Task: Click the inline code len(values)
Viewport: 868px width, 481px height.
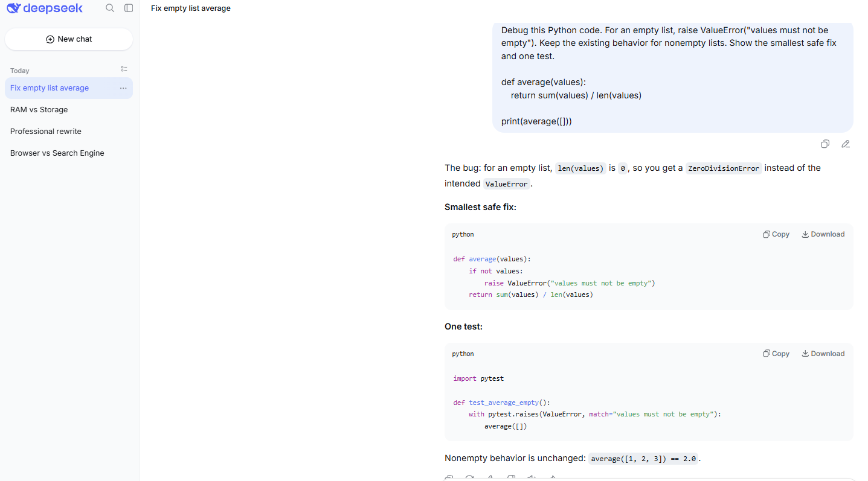Action: click(580, 168)
